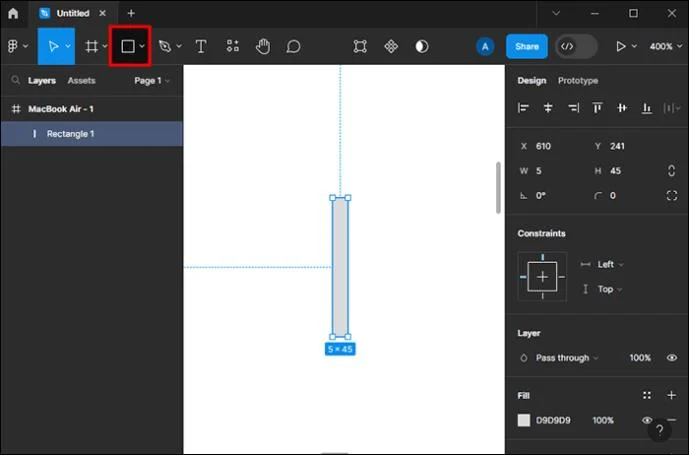The height and width of the screenshot is (455, 689).
Task: Open the Resources components icon
Action: click(233, 46)
